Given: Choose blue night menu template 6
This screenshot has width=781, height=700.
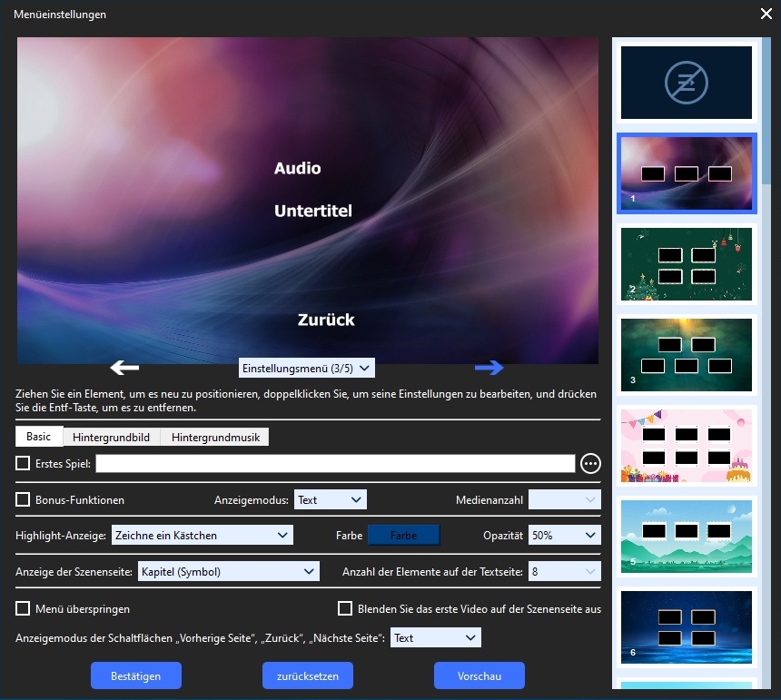Looking at the screenshot, I should (x=687, y=627).
